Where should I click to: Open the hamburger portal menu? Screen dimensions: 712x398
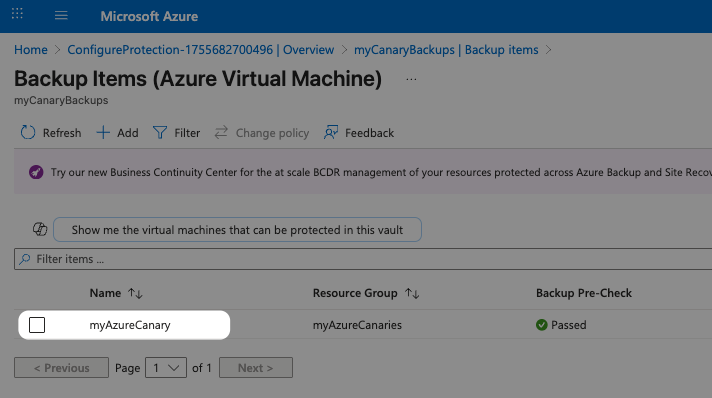click(61, 16)
